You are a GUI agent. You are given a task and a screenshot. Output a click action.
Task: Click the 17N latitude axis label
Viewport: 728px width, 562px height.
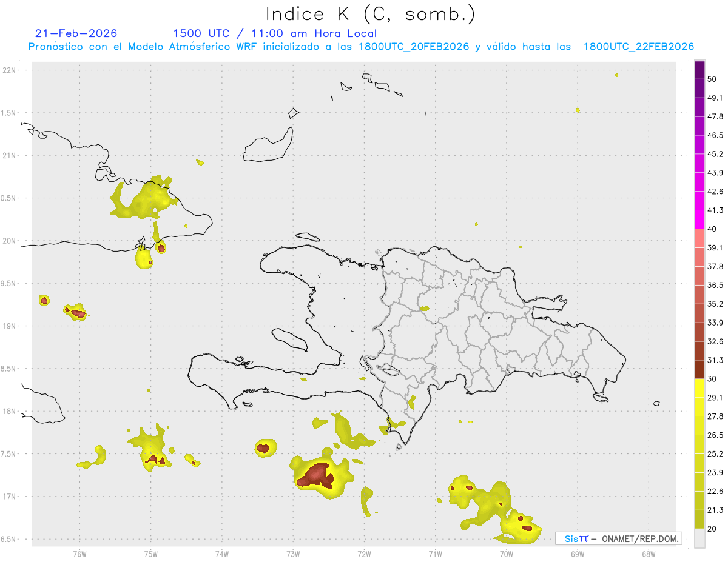point(10,497)
